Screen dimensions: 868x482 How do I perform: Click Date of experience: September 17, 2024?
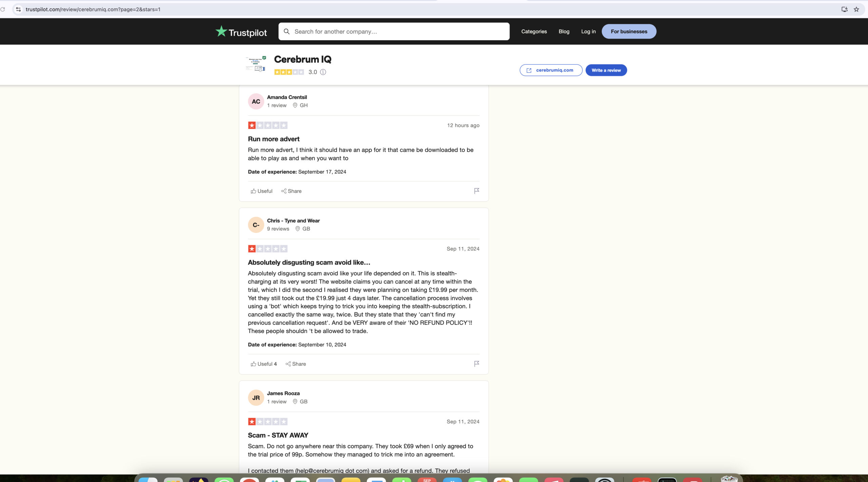(297, 172)
